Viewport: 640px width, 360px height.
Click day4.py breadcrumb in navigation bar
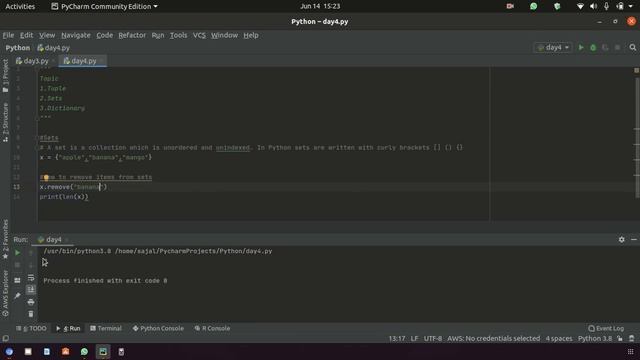pos(53,48)
